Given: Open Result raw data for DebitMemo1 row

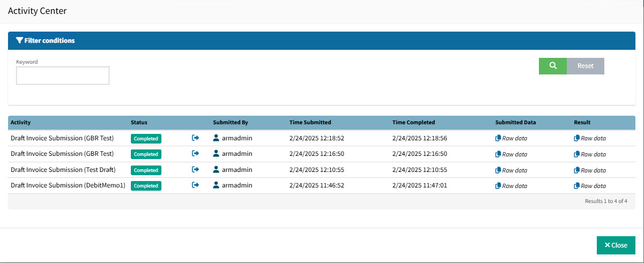Looking at the screenshot, I should point(590,186).
